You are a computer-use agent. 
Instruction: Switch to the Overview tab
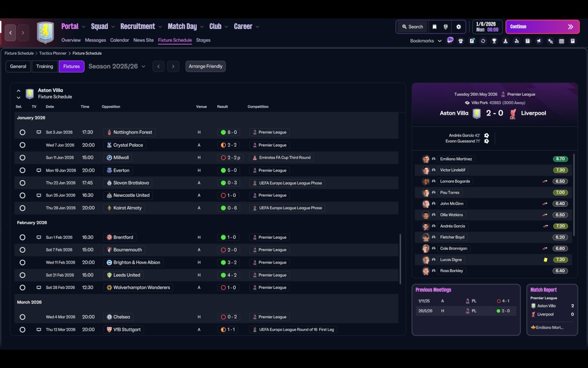[71, 40]
